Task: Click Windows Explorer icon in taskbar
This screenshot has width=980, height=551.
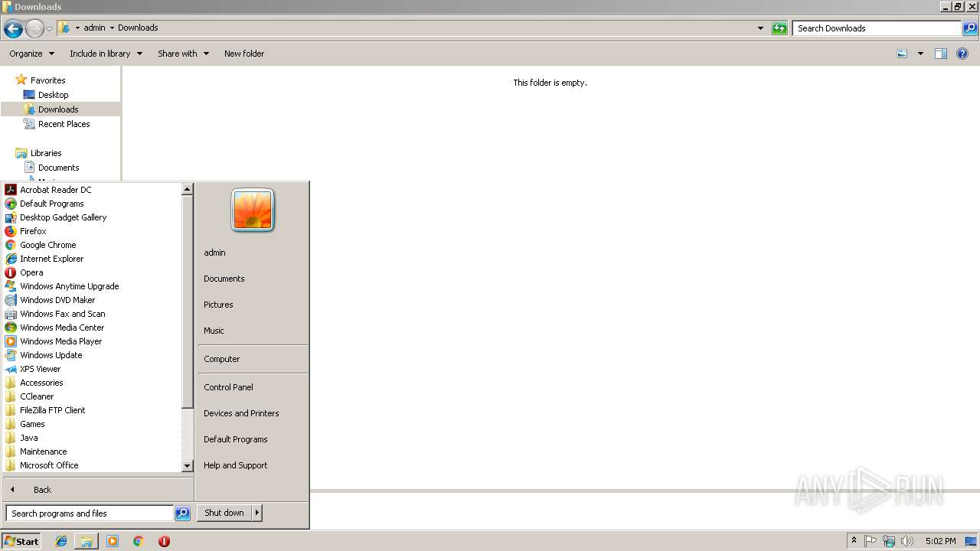Action: tap(87, 541)
